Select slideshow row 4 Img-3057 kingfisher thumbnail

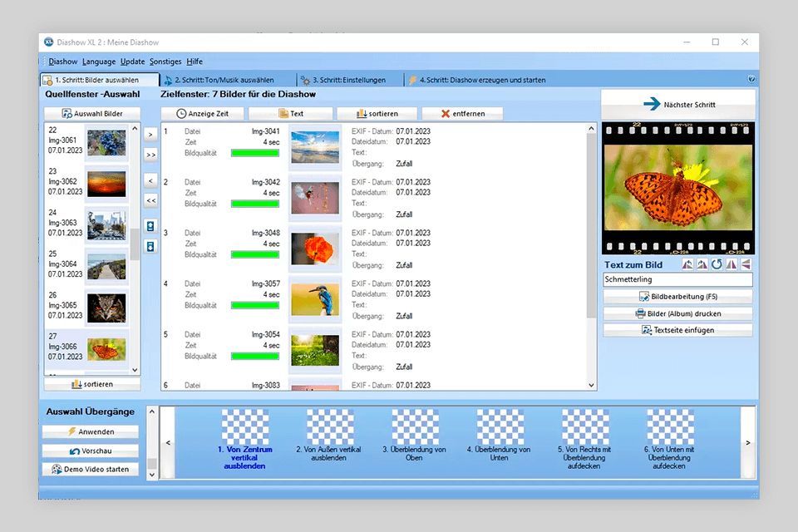click(315, 300)
